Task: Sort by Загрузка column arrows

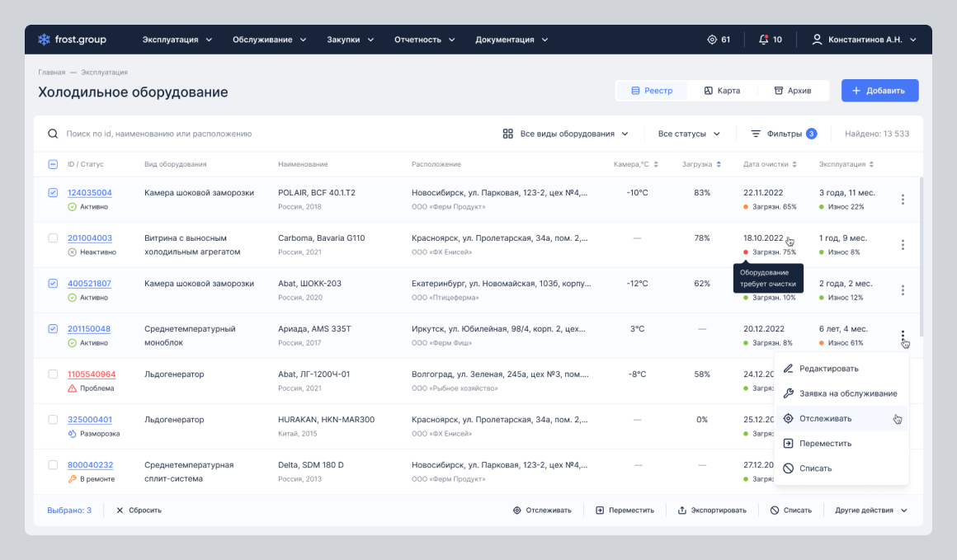Action: (719, 164)
